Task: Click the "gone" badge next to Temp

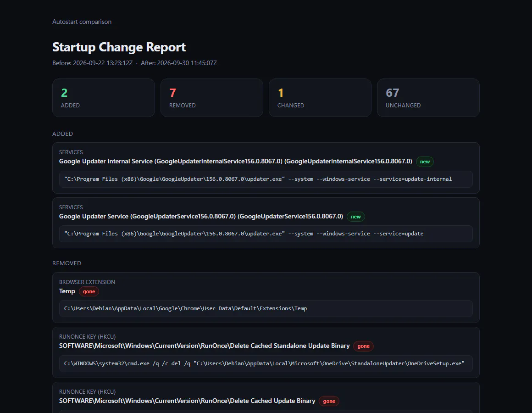Action: (89, 291)
